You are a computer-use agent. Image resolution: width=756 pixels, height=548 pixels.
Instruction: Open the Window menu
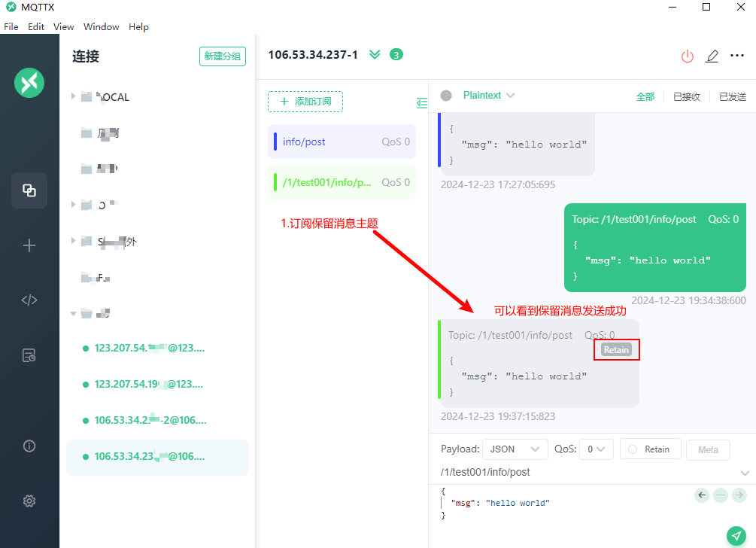pos(102,26)
